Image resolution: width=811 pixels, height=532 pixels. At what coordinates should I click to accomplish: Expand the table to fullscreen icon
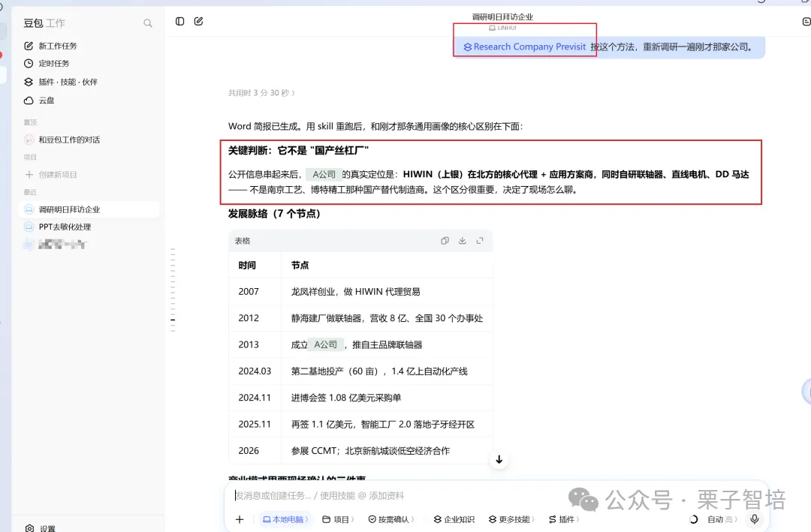pyautogui.click(x=480, y=241)
